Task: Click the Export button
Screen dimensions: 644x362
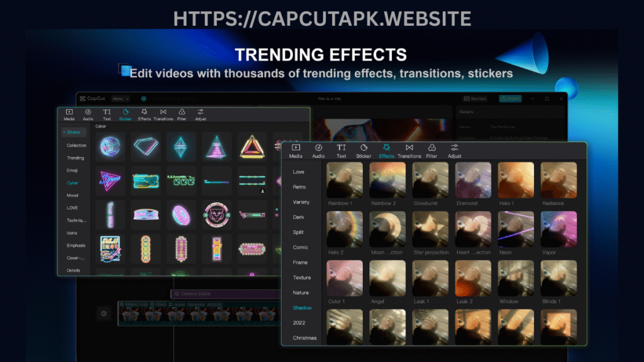Action: point(510,99)
